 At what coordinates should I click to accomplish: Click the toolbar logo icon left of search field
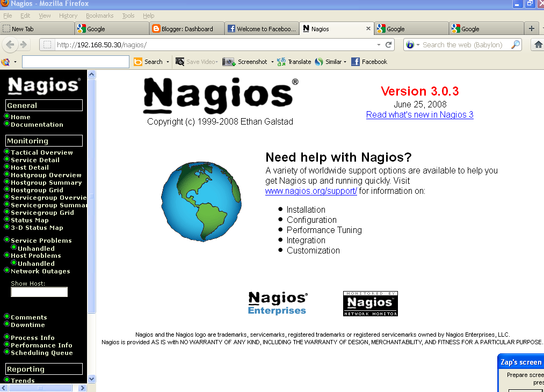point(5,62)
